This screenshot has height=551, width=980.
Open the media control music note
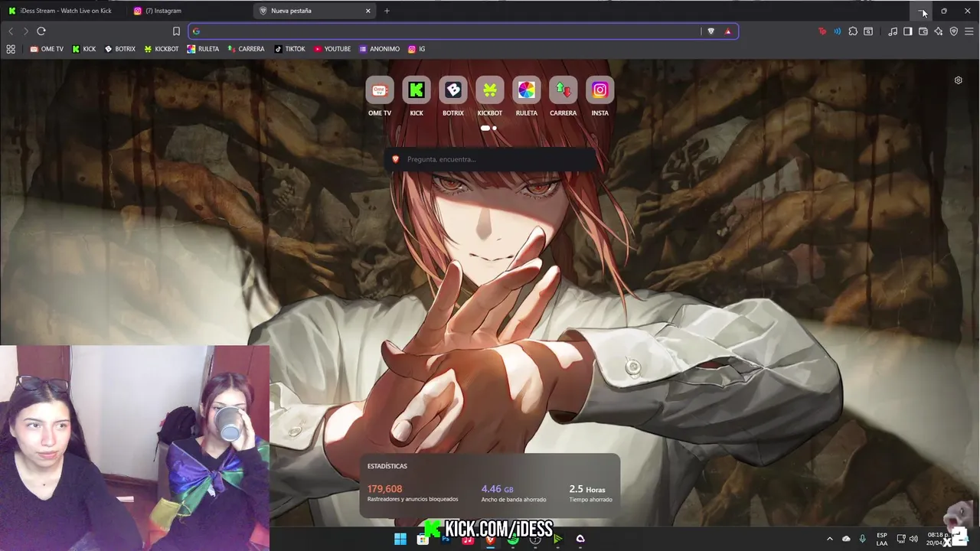pos(893,31)
